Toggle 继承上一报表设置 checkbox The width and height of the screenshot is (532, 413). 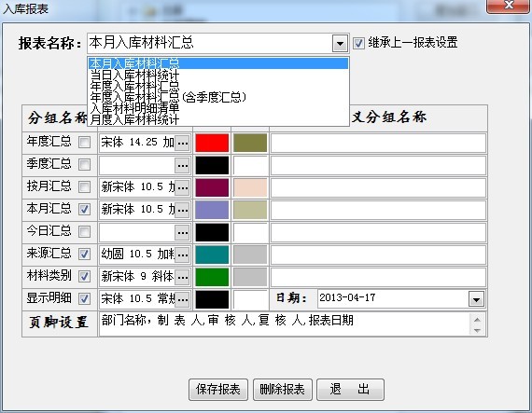point(358,44)
